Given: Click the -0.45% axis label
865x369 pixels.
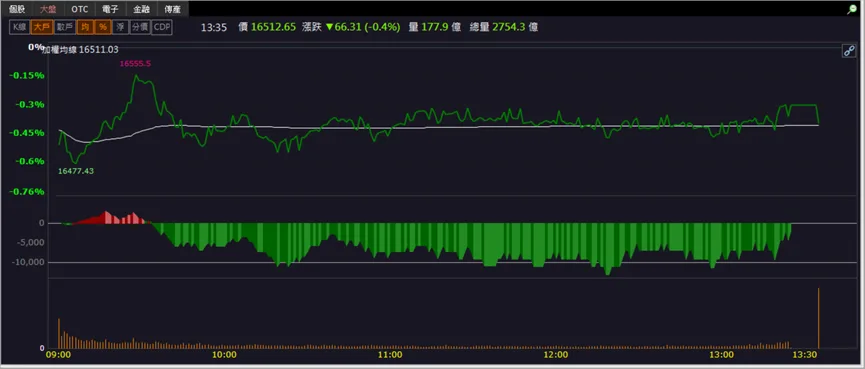Looking at the screenshot, I should 28,133.
